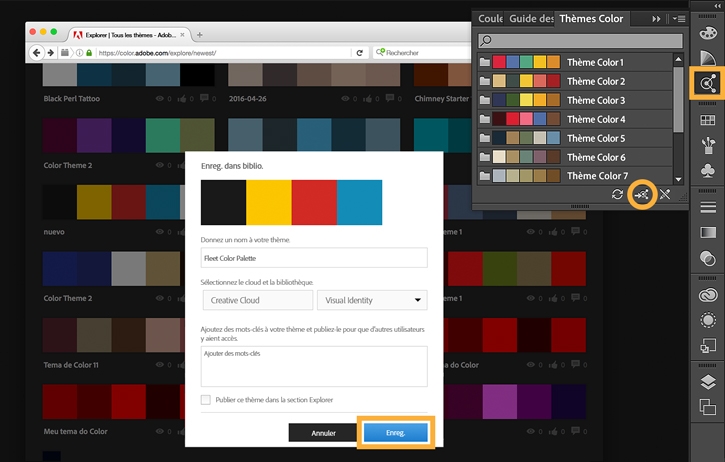The image size is (725, 462).
Task: Click the red swatch in the dialog
Action: pos(314,203)
